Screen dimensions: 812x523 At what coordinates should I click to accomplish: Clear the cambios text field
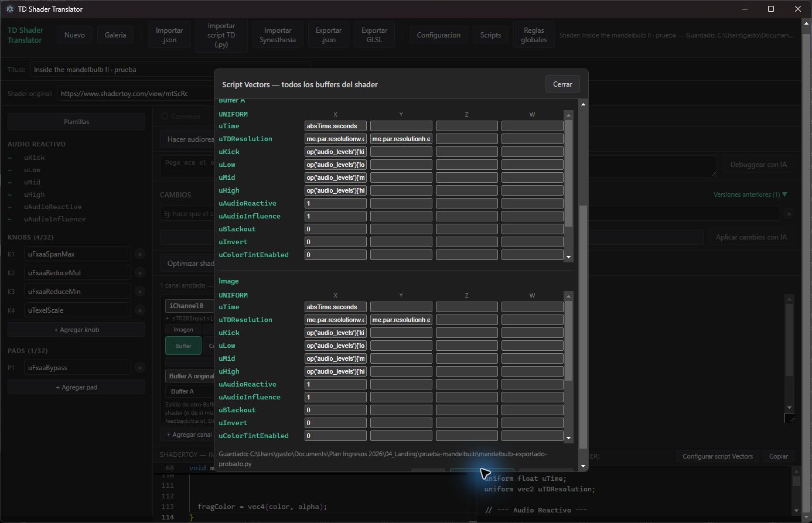[x=789, y=214]
